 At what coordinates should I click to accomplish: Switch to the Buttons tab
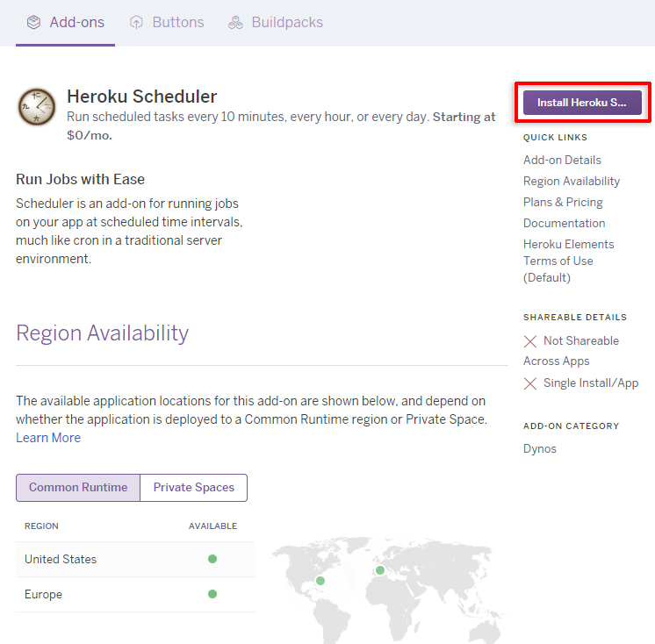coord(167,22)
